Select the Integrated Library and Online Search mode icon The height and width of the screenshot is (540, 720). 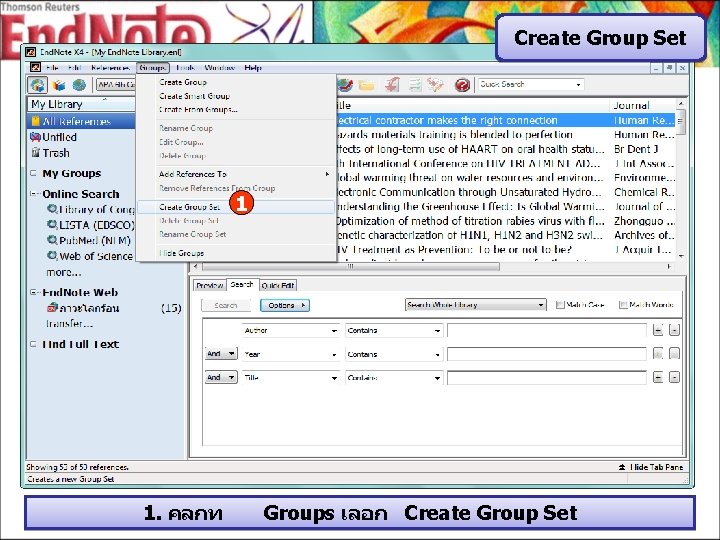click(38, 85)
